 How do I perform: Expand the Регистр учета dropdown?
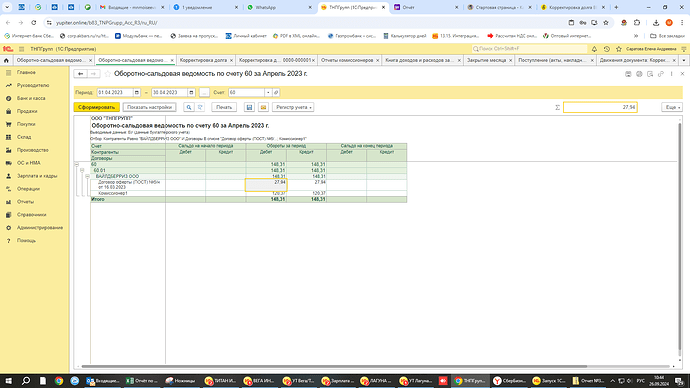coord(293,107)
